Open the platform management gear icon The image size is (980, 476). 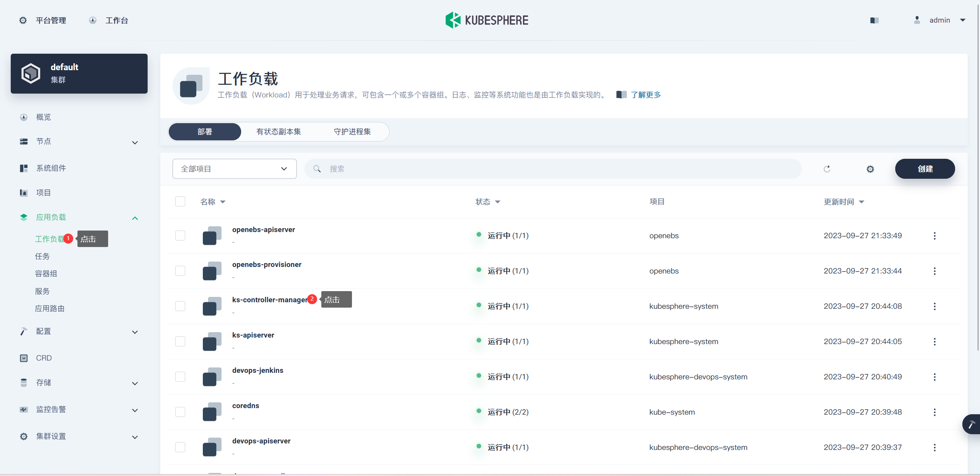coord(23,20)
